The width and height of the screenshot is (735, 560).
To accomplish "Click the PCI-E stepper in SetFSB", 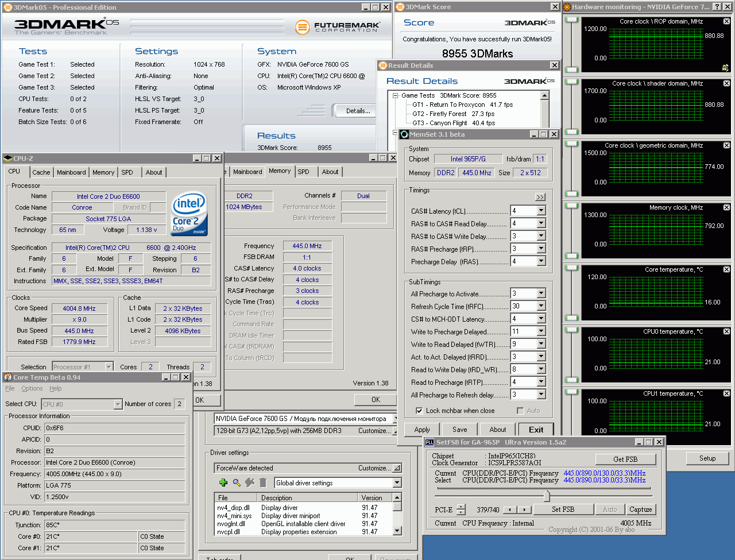I will 462,509.
